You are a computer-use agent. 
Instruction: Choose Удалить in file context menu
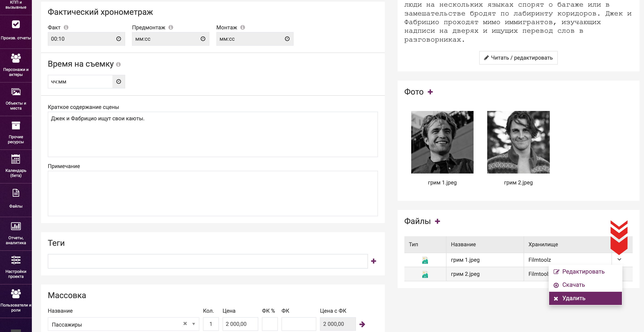[573, 298]
